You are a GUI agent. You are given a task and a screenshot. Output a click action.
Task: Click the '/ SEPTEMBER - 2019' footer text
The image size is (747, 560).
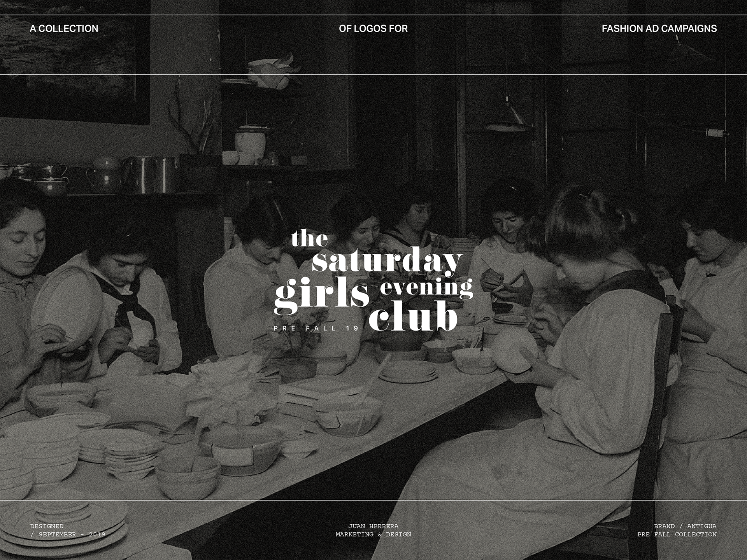click(x=68, y=534)
